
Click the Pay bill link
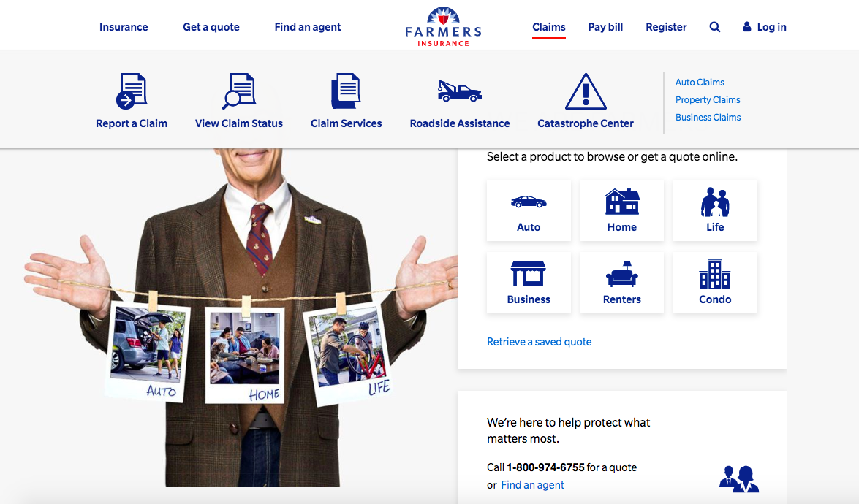point(605,27)
